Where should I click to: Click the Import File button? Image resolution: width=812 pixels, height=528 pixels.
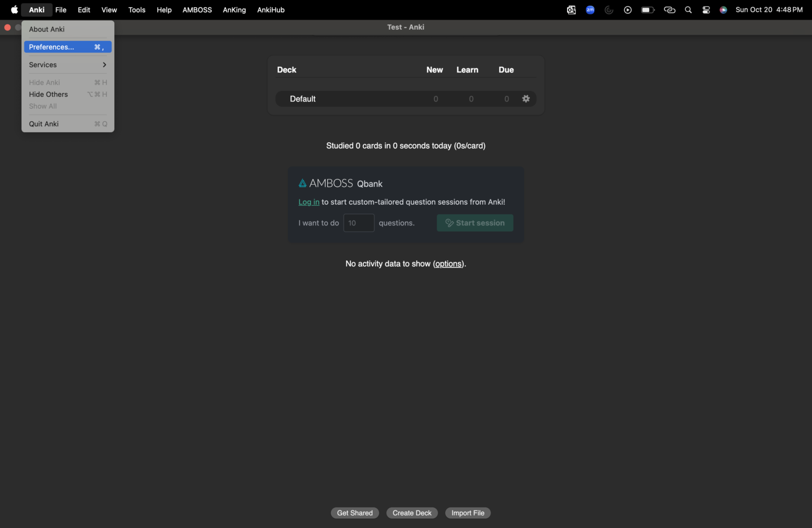click(x=468, y=513)
